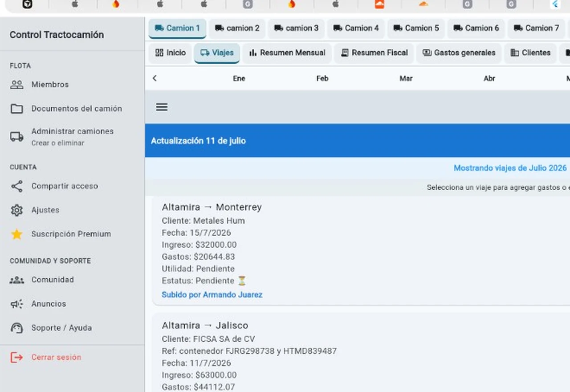Viewport: 570px width, 392px height.
Task: Click the Cliente: Metales Hum text
Action: (203, 221)
